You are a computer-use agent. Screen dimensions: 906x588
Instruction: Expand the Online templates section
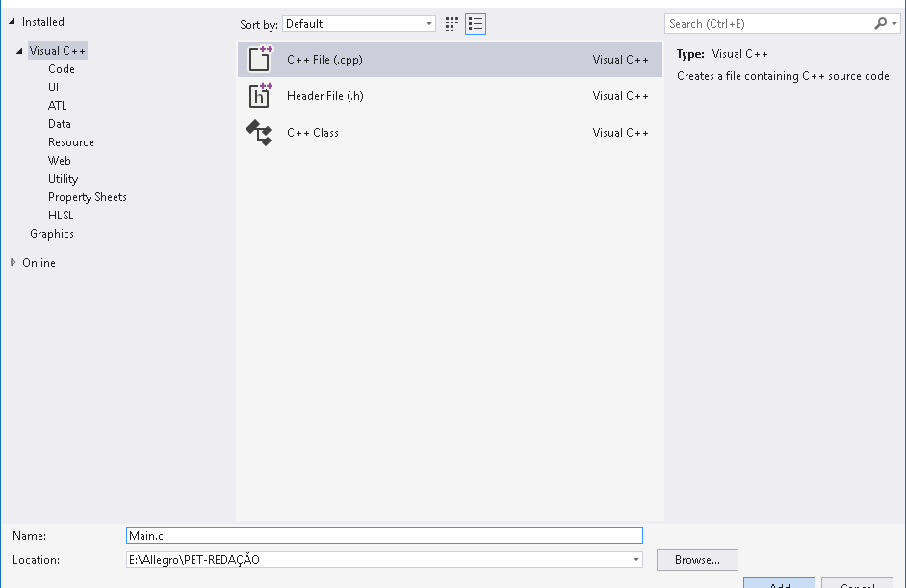pos(13,262)
